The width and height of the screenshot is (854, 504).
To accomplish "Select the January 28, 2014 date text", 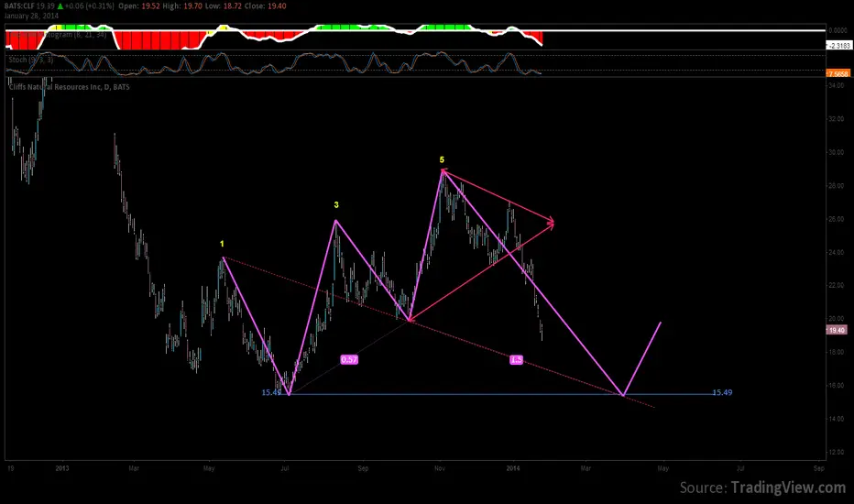I will (x=31, y=16).
